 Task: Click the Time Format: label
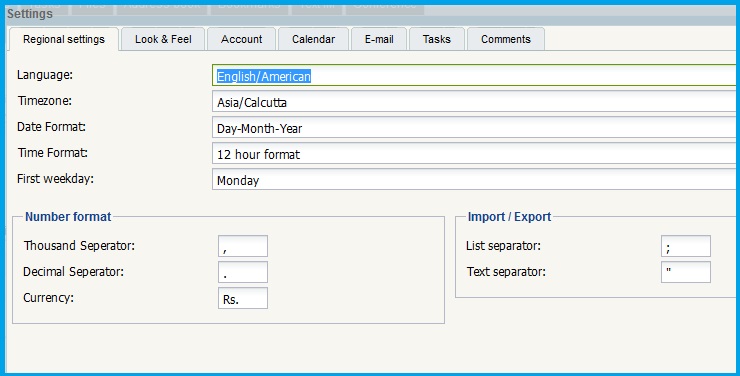53,153
